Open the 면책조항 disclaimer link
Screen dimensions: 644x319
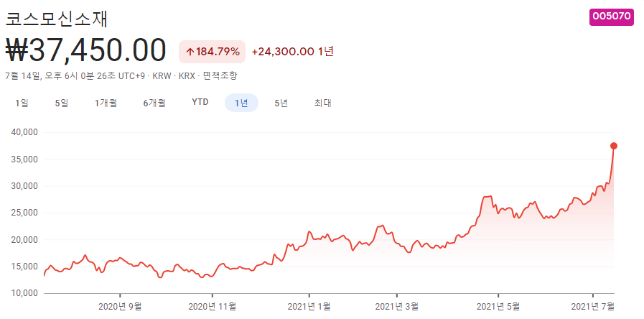220,75
